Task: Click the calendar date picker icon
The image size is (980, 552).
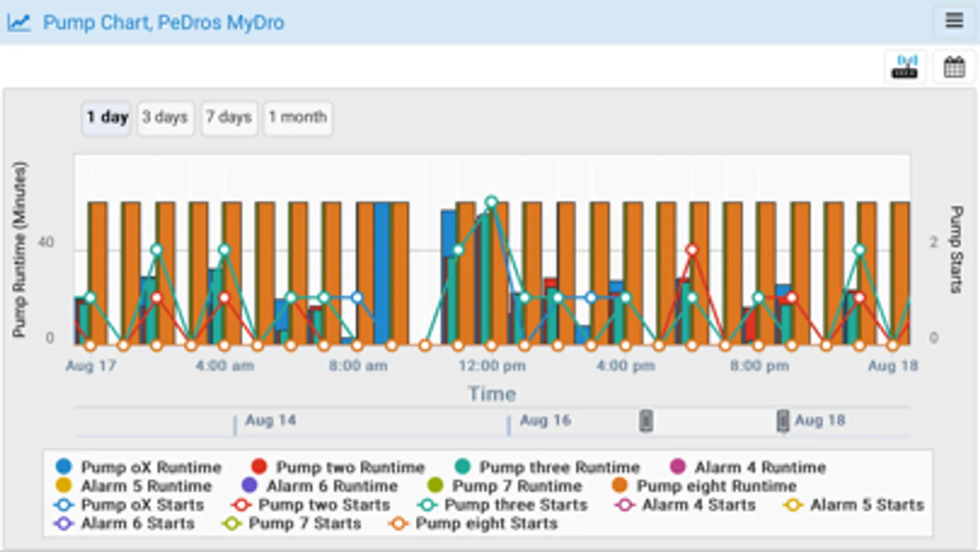Action: tap(954, 66)
